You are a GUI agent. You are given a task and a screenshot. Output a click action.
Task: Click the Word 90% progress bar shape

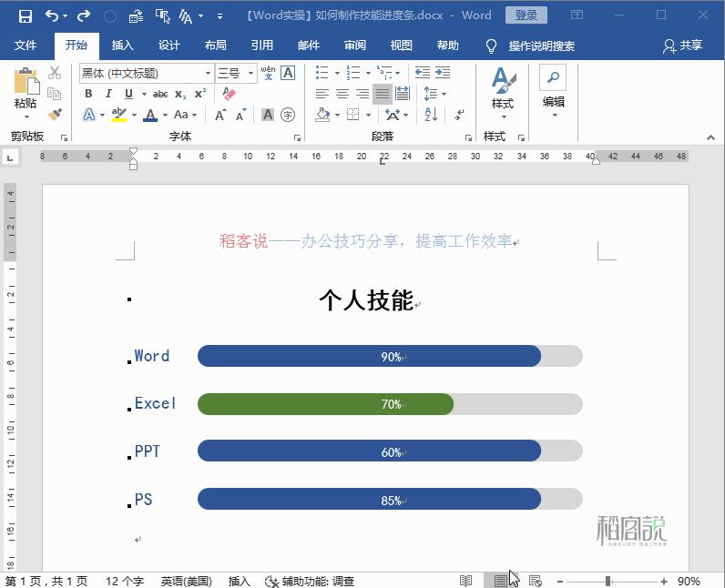tap(369, 356)
